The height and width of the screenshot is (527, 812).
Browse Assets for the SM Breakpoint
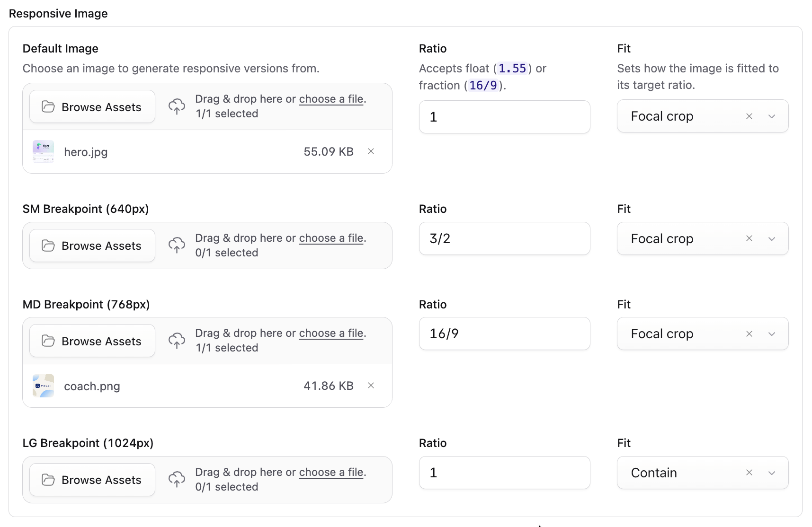(x=92, y=246)
